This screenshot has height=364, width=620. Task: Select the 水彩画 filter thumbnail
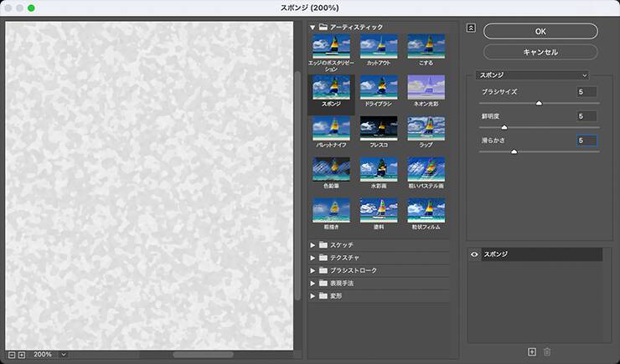[378, 169]
